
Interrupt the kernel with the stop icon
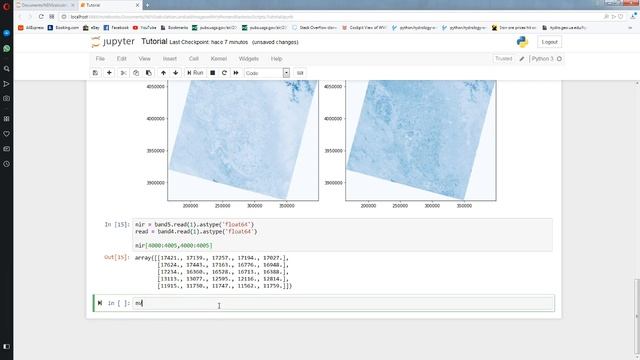tap(213, 73)
